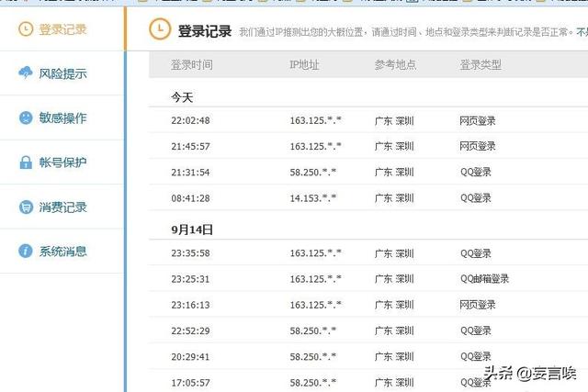The width and height of the screenshot is (588, 392).
Task: Click QQ登录 in the 21:31:54 row
Action: tap(476, 172)
